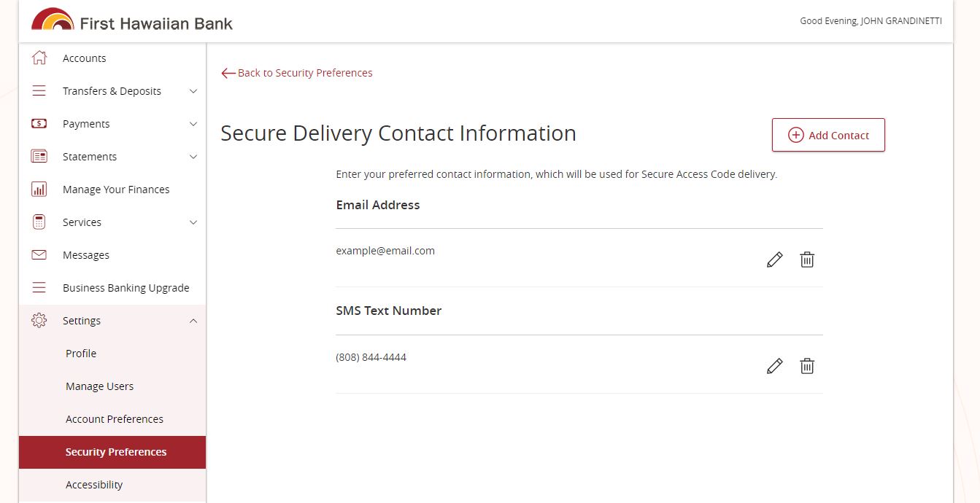Delete the SMS number using trash icon

(807, 366)
